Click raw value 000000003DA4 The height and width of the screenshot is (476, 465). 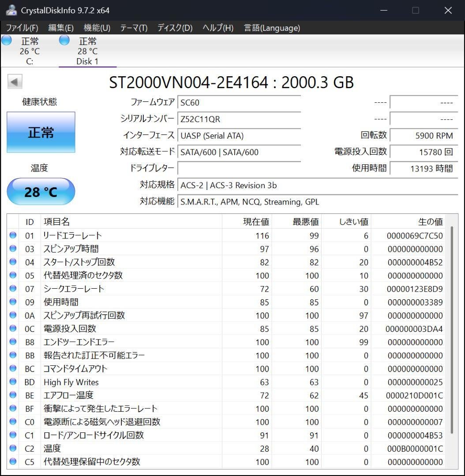tap(414, 329)
